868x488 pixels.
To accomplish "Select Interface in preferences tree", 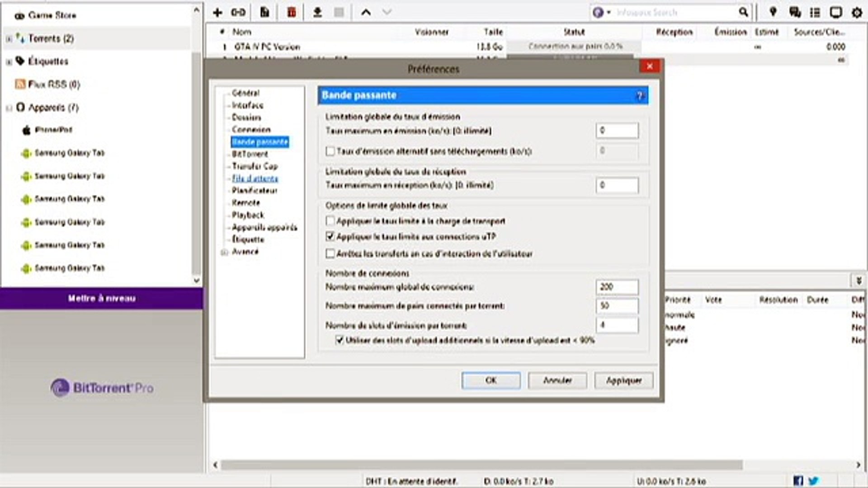I will 247,105.
